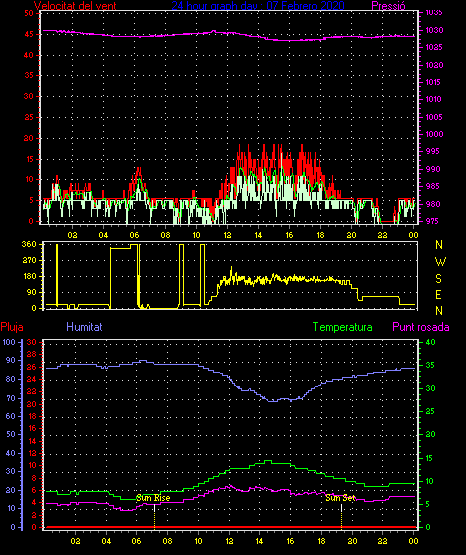Click the '1015' pressure axis value
The width and height of the screenshot is (466, 555).
click(x=434, y=82)
